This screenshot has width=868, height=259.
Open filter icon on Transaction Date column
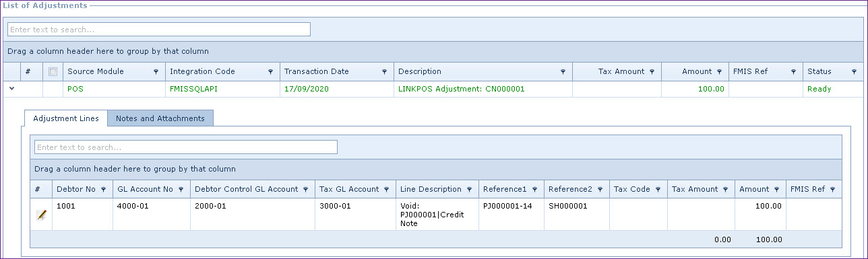(384, 72)
